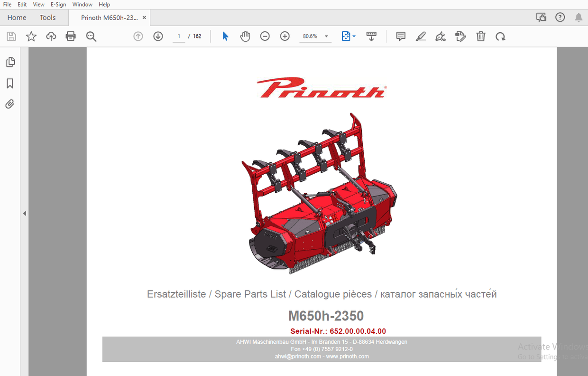
Task: Select the Hand tool
Action: coord(245,36)
